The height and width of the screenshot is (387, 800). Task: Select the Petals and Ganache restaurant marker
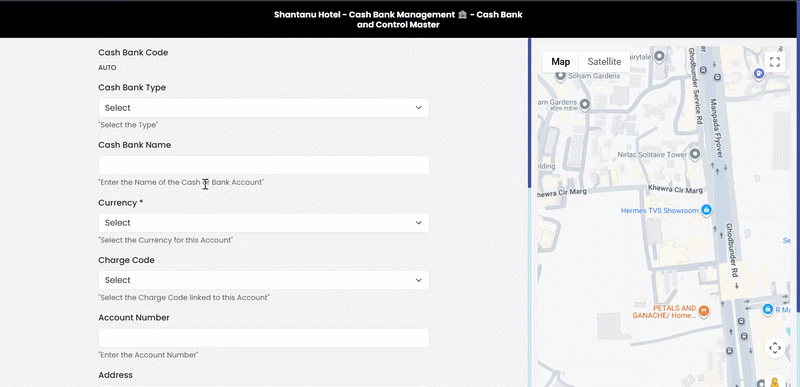pyautogui.click(x=704, y=311)
